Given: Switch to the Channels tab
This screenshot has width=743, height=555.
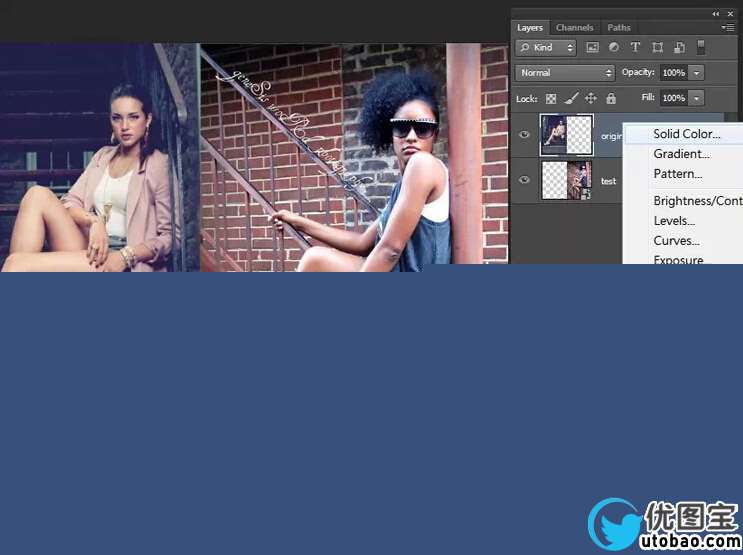Looking at the screenshot, I should pos(574,28).
